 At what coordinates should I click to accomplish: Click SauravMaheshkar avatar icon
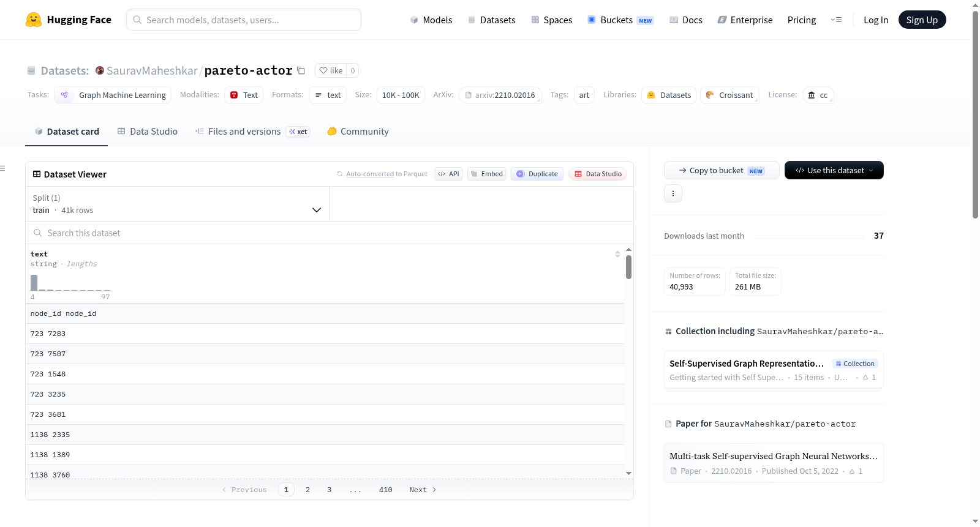tap(100, 70)
